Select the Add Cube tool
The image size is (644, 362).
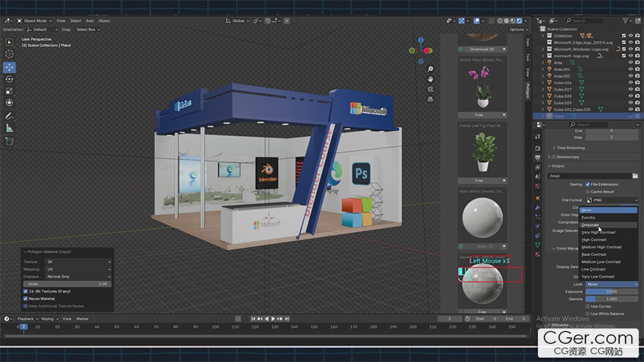point(9,142)
